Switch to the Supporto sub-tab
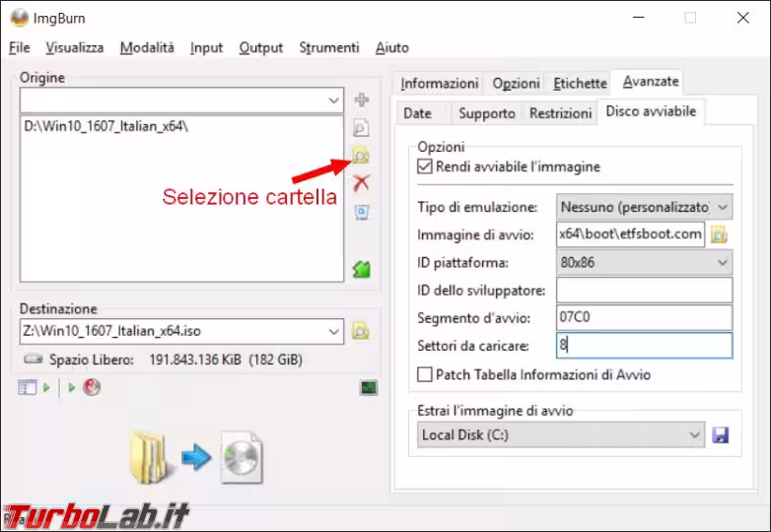 tap(487, 113)
